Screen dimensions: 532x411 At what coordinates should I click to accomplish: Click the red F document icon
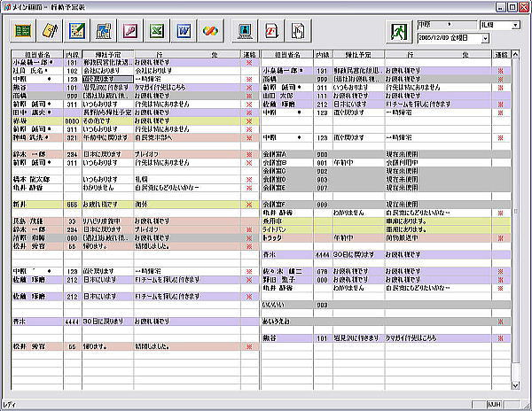pyautogui.click(x=271, y=31)
